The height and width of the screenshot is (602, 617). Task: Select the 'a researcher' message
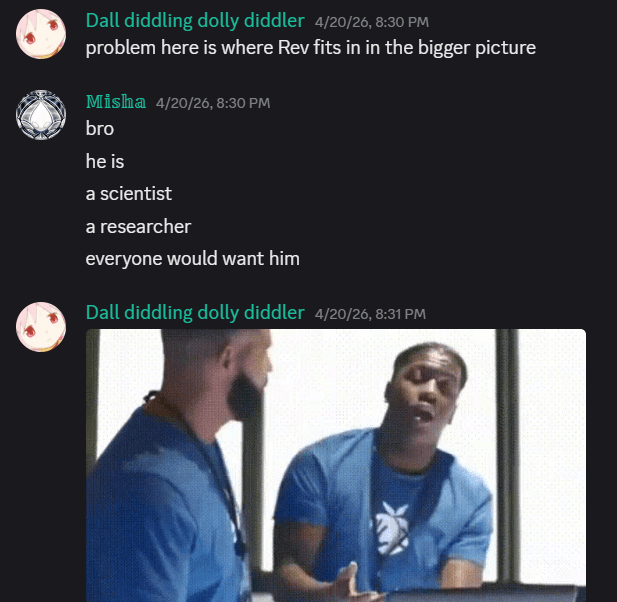click(x=139, y=227)
